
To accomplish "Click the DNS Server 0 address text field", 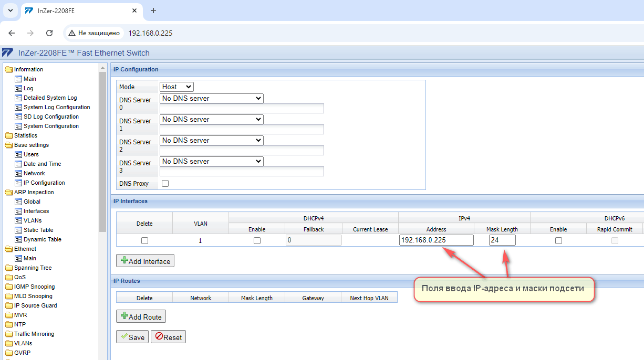I will tap(242, 109).
